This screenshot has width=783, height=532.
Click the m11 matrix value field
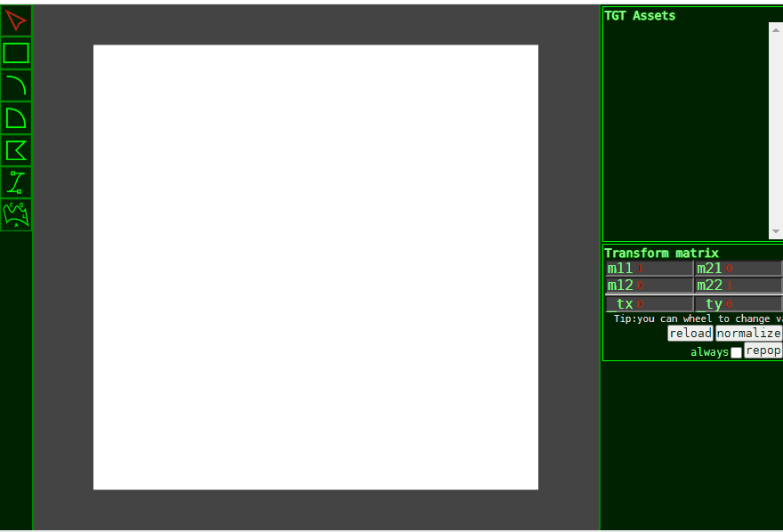point(650,269)
